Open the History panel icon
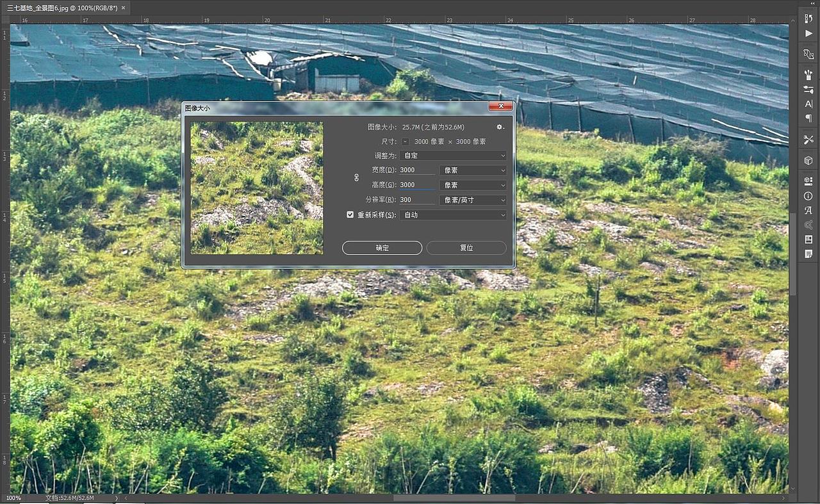This screenshot has width=820, height=504. pos(808,19)
